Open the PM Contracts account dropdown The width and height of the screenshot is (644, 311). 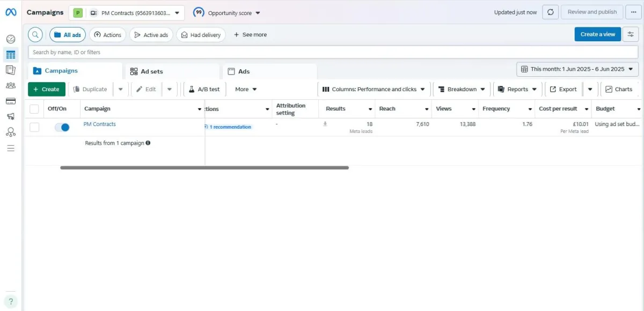tap(127, 13)
